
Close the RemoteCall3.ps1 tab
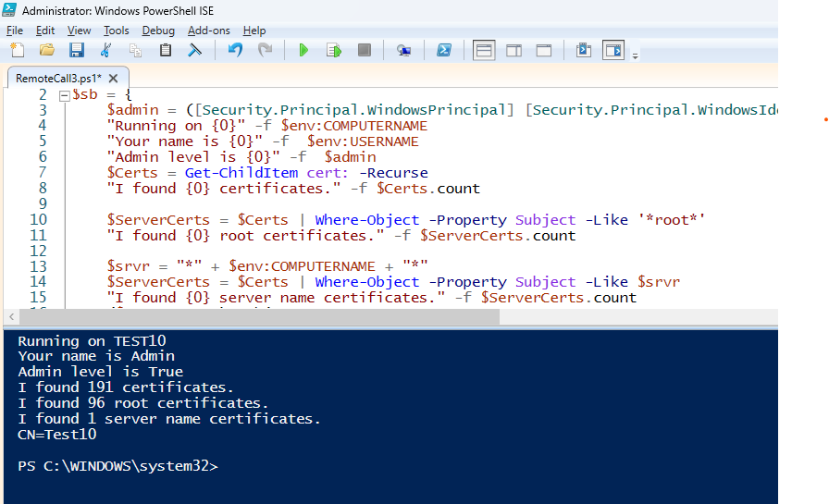tap(113, 79)
